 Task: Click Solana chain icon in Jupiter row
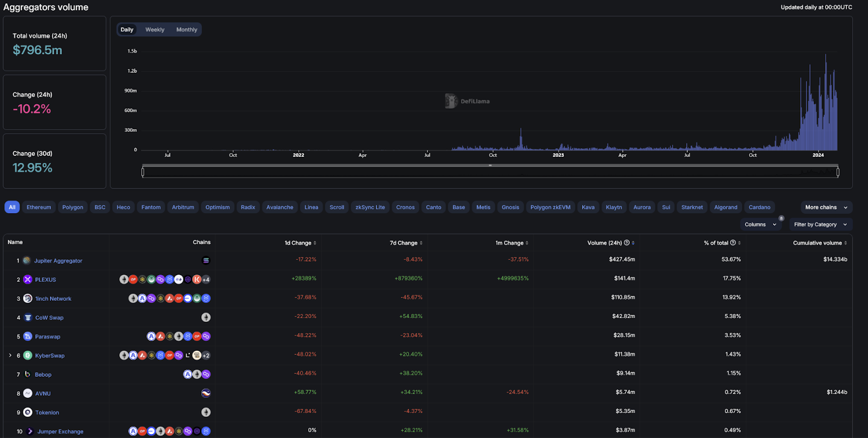tap(206, 261)
